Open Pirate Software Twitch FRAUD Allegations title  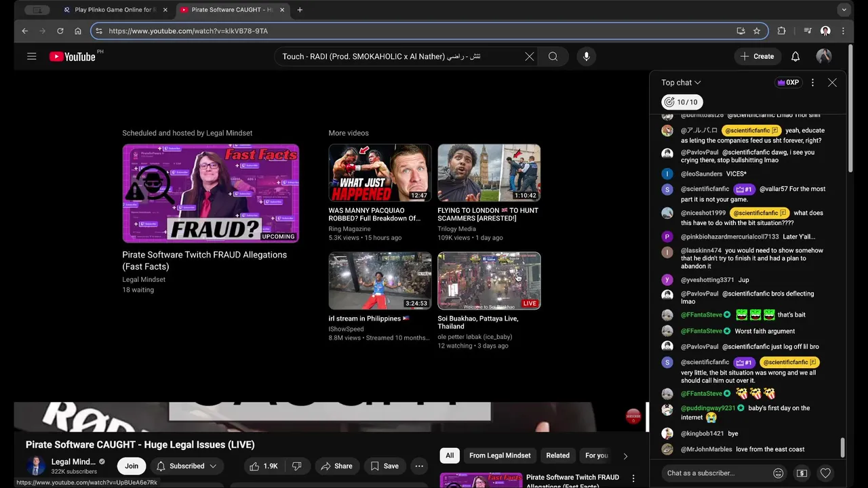click(204, 260)
